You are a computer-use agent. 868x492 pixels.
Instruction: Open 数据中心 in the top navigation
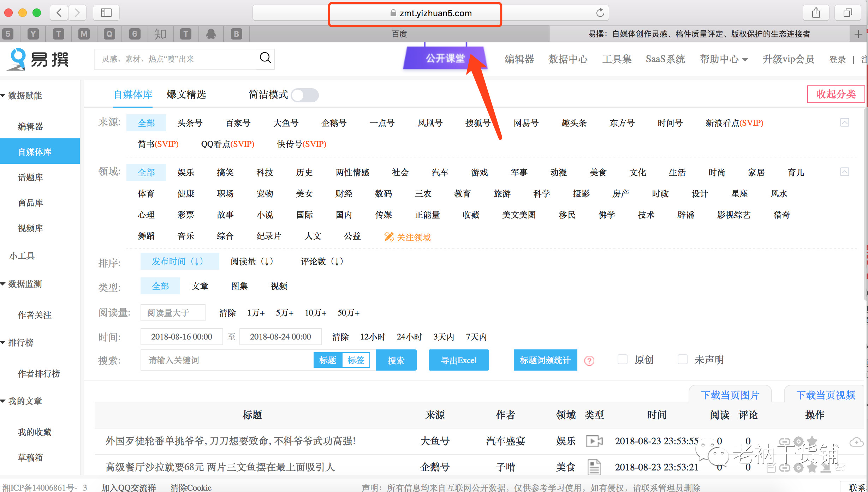pyautogui.click(x=568, y=59)
